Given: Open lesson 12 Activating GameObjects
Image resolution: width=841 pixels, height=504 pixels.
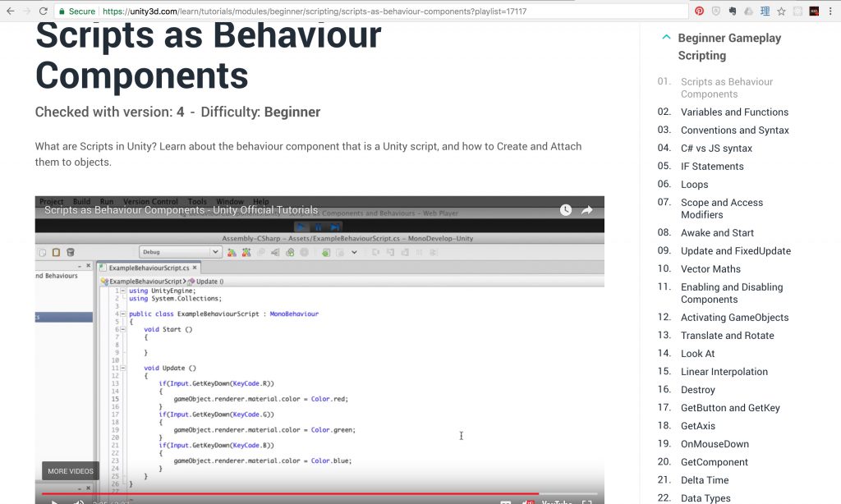Looking at the screenshot, I should 734,318.
